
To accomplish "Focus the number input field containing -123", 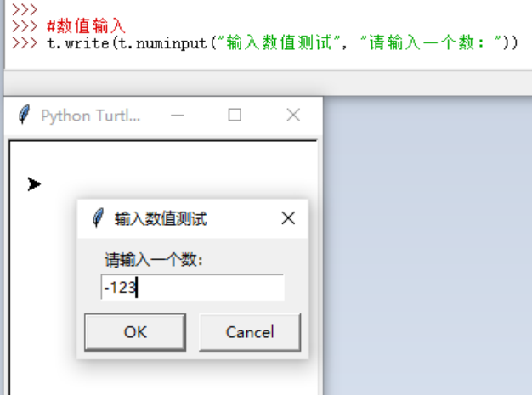I will point(192,287).
